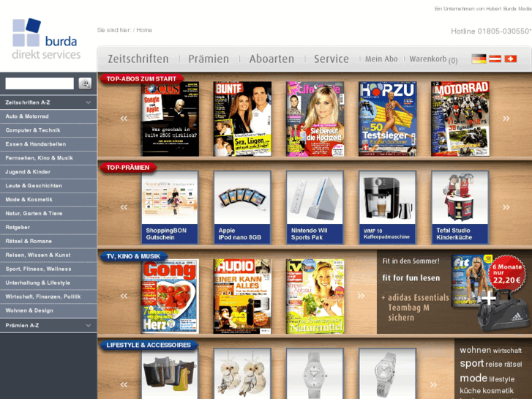Open Unterhaltung & Lifestyle category
The image size is (532, 399).
coord(48,283)
